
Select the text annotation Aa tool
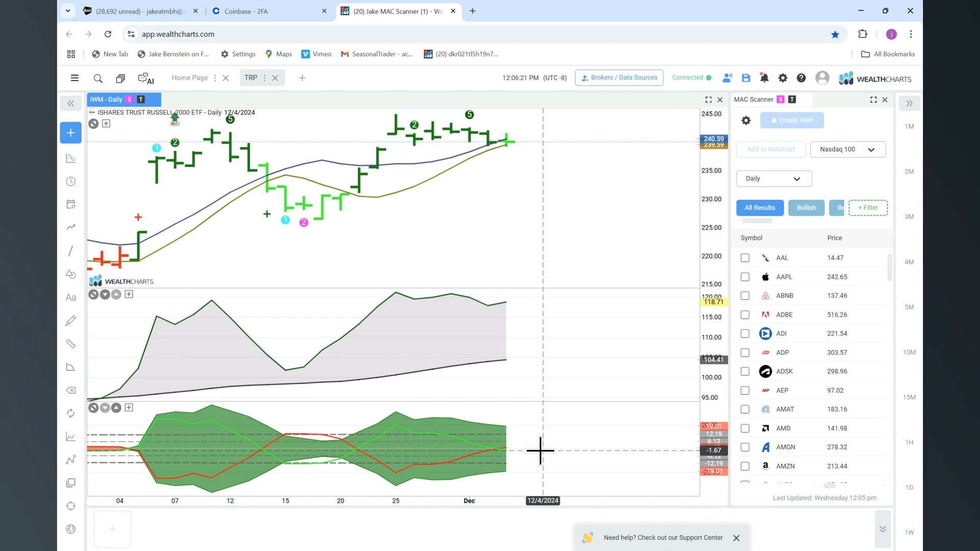(x=70, y=297)
